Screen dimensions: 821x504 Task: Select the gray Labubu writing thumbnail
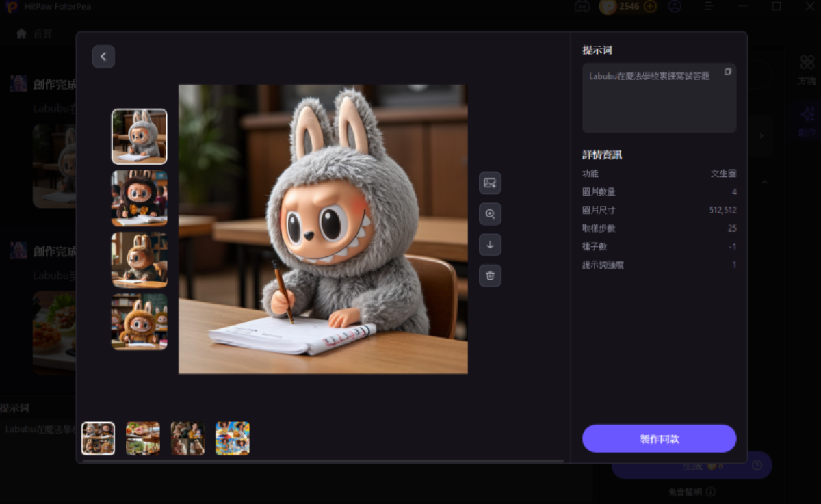pos(140,137)
